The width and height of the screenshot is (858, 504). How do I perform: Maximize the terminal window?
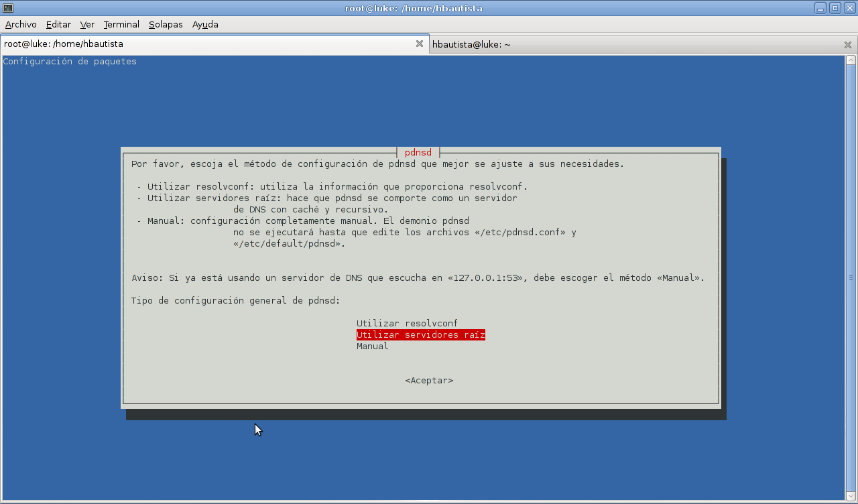835,8
